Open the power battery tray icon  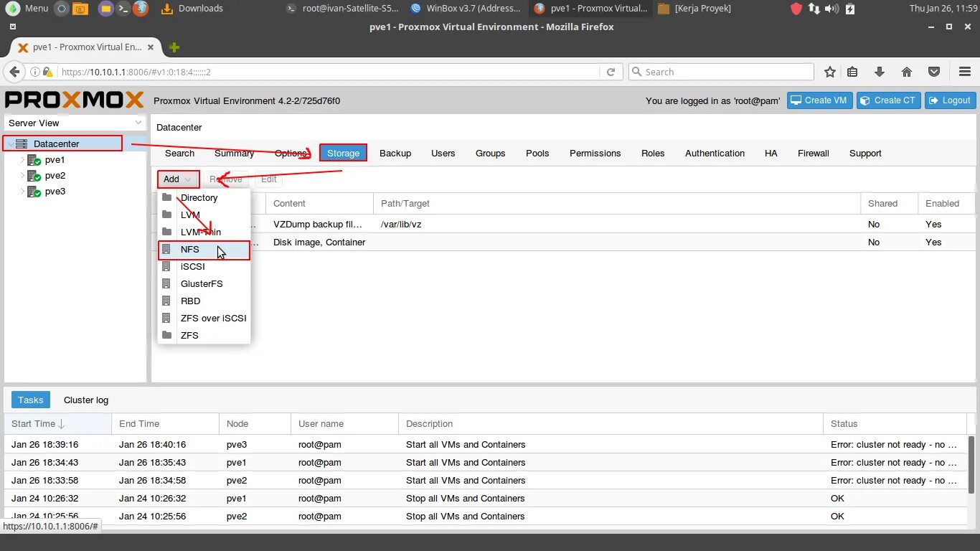[850, 9]
